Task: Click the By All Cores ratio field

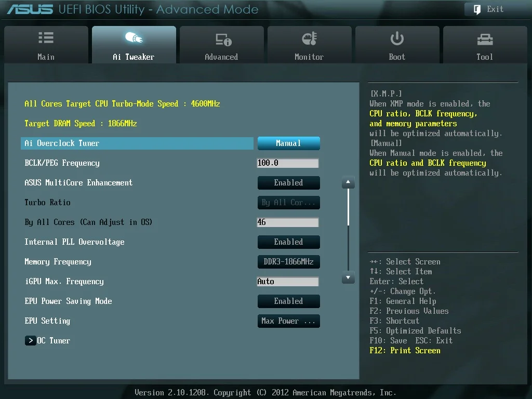Action: pyautogui.click(x=288, y=222)
